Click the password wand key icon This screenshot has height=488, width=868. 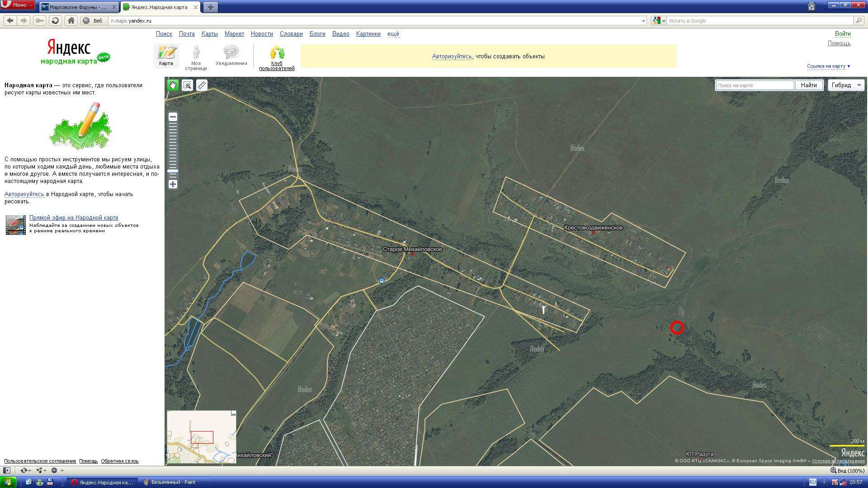pos(39,20)
